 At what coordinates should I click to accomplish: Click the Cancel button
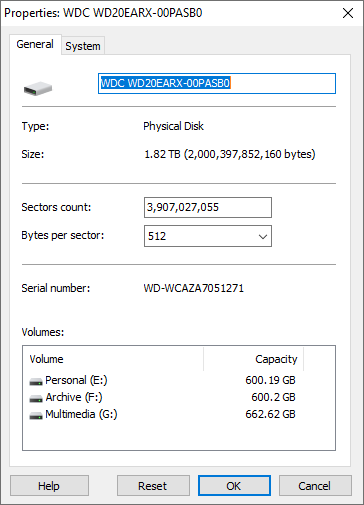point(315,486)
